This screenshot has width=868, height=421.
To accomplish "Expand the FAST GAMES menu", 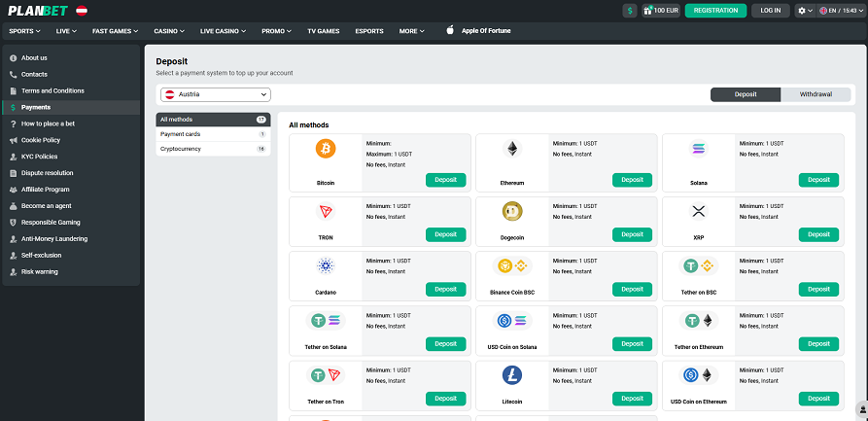I will tap(115, 31).
